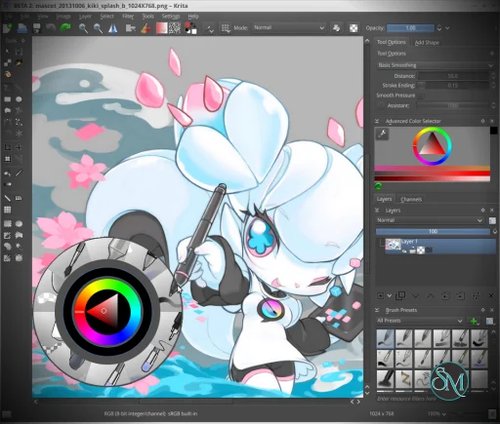Select the elliptical selection tool
Viewport: 500px width, 424px height.
(x=19, y=224)
